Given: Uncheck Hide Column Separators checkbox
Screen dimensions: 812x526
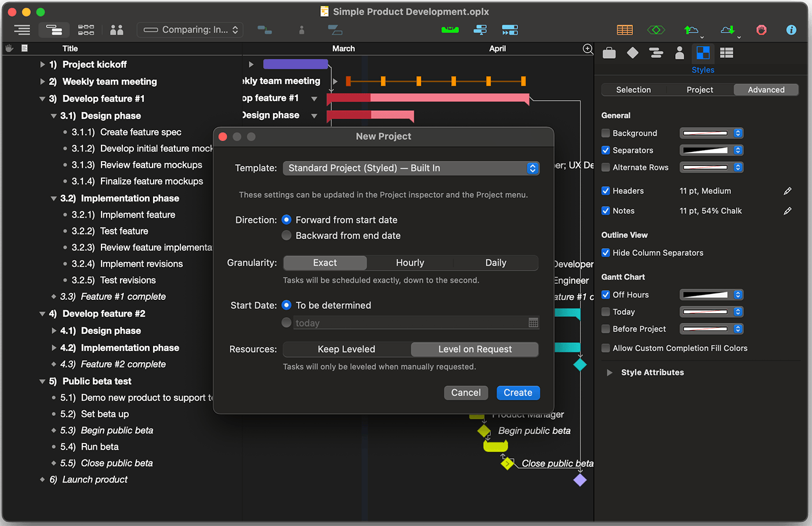Looking at the screenshot, I should point(606,253).
